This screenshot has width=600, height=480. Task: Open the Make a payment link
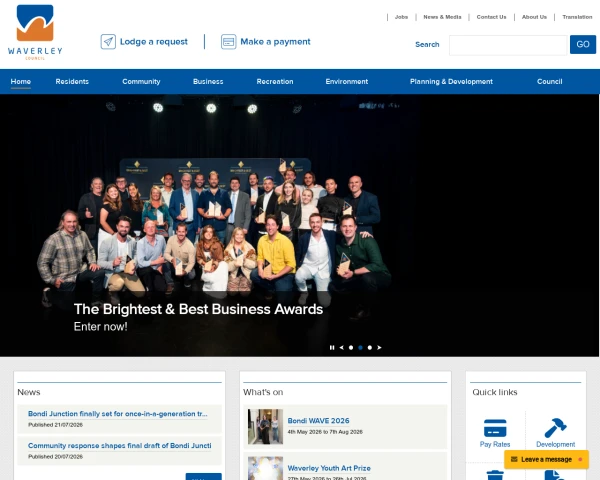point(275,41)
